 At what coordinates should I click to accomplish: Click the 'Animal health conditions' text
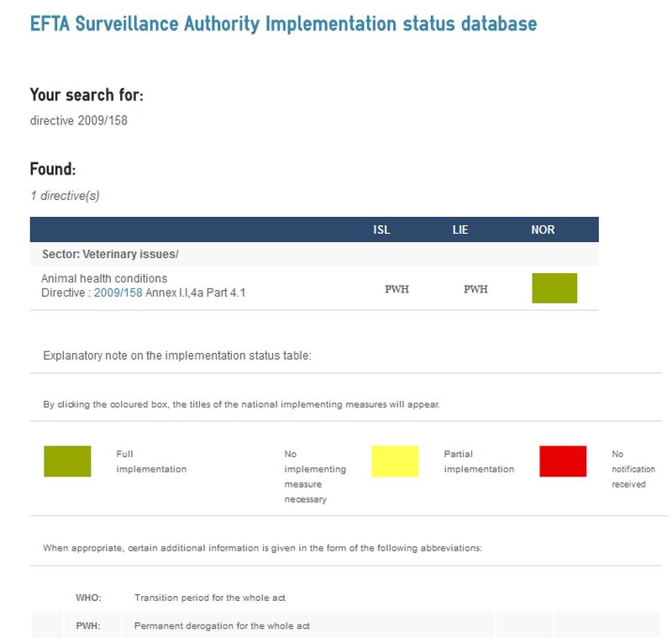point(104,278)
